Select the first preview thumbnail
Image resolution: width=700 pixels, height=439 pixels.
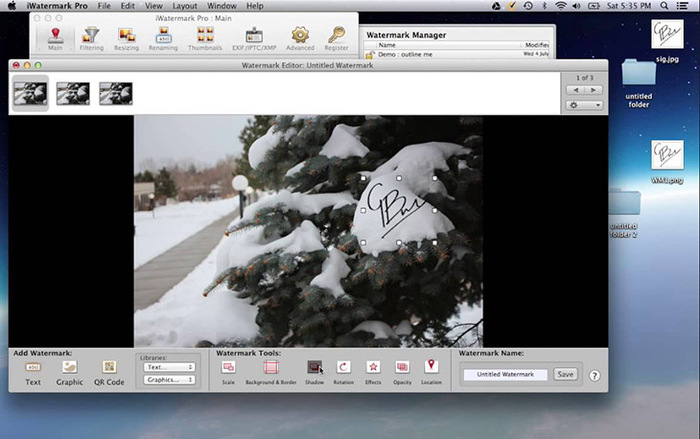[29, 93]
